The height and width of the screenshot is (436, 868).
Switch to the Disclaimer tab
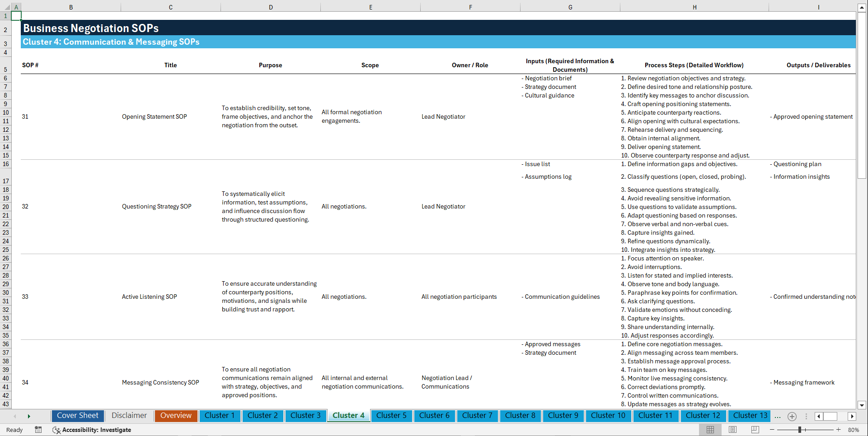pyautogui.click(x=129, y=416)
